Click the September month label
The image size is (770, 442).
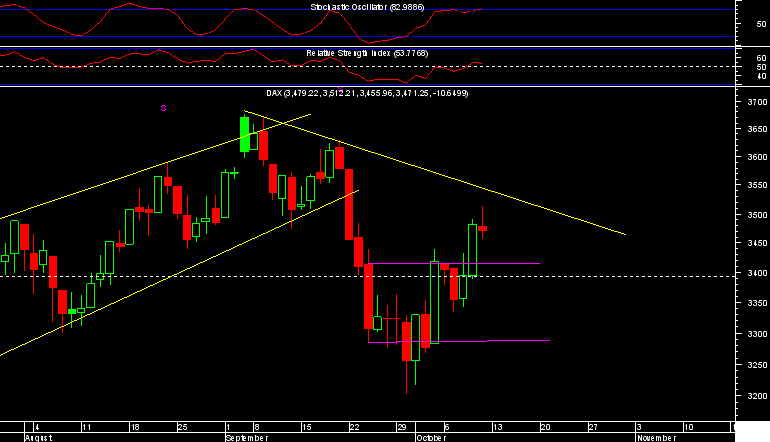(x=247, y=438)
